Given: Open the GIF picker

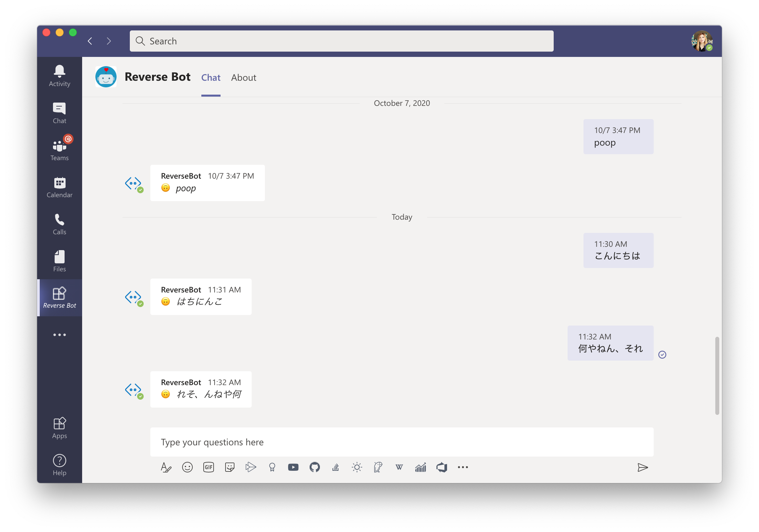Looking at the screenshot, I should coord(208,467).
